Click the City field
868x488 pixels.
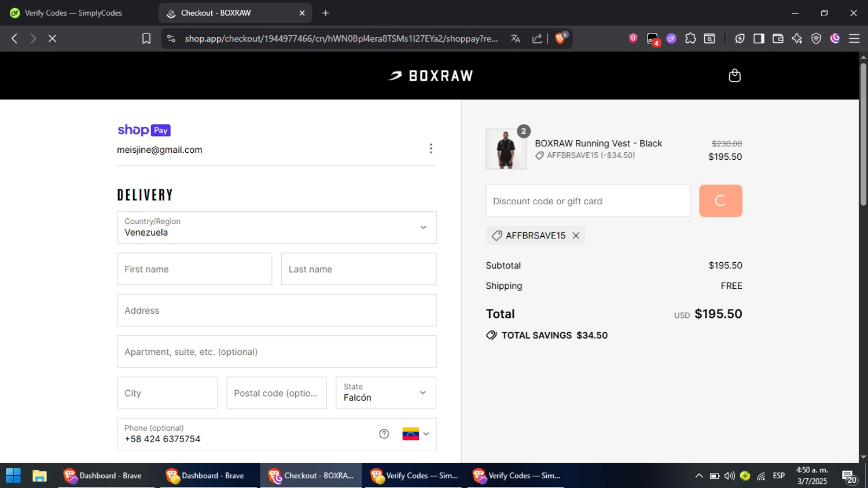pyautogui.click(x=167, y=393)
